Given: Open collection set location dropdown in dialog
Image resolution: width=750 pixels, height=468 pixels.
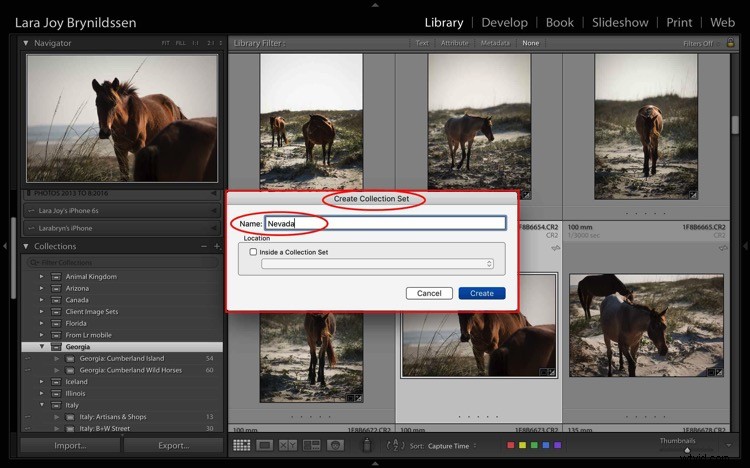Looking at the screenshot, I should point(377,264).
